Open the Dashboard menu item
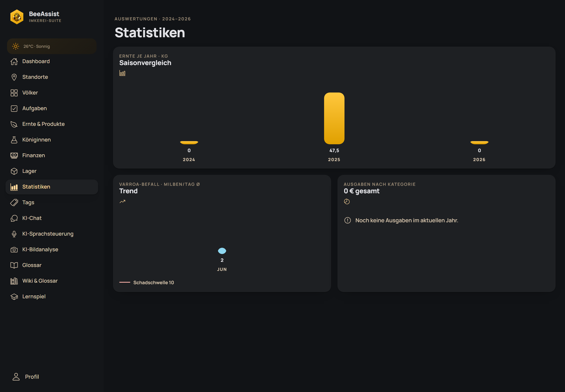The image size is (565, 392). (x=52, y=61)
